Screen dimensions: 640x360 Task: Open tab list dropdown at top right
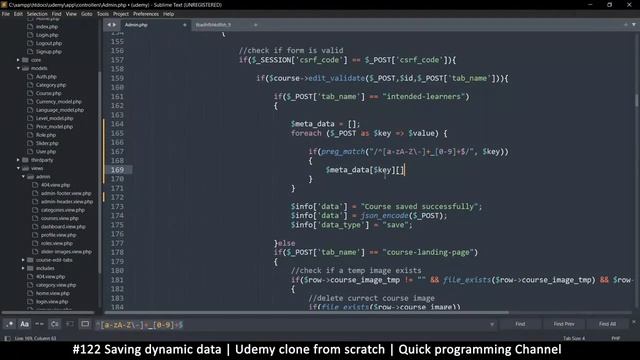[634, 24]
